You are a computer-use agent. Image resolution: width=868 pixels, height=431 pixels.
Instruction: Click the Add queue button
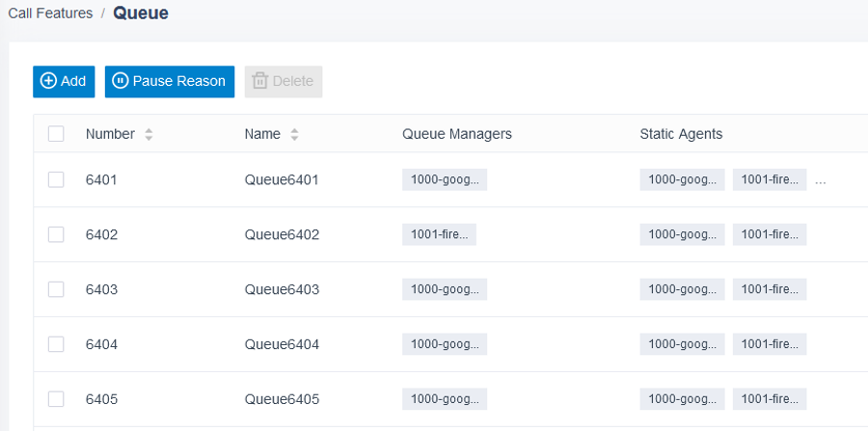pos(64,81)
